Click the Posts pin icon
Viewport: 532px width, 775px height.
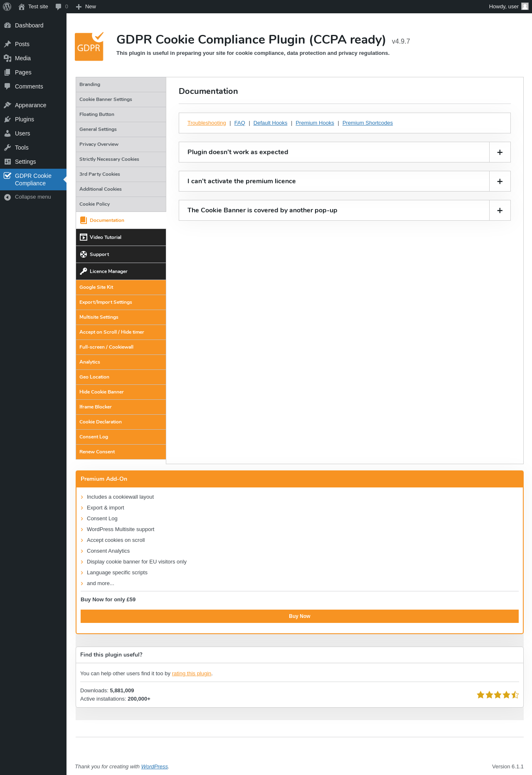click(x=7, y=44)
